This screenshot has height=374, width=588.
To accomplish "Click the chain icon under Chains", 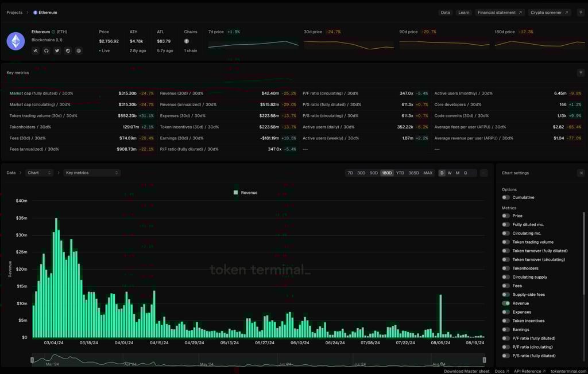I will click(x=187, y=41).
